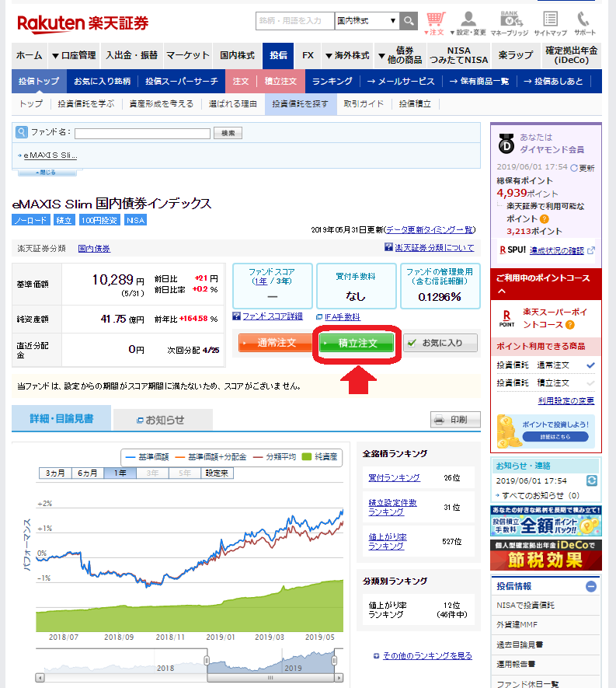Open the 投信 main navigation tab
616x688 pixels.
(278, 56)
